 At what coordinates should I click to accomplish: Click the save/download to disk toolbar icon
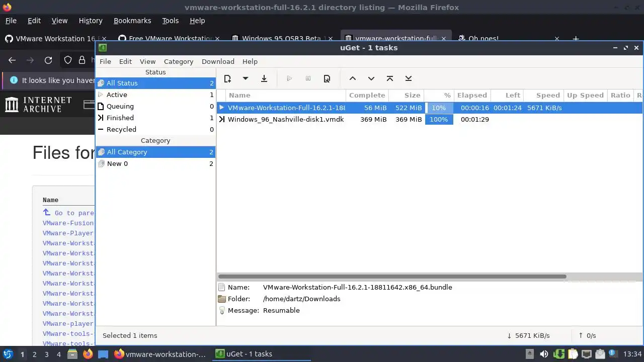point(264,78)
